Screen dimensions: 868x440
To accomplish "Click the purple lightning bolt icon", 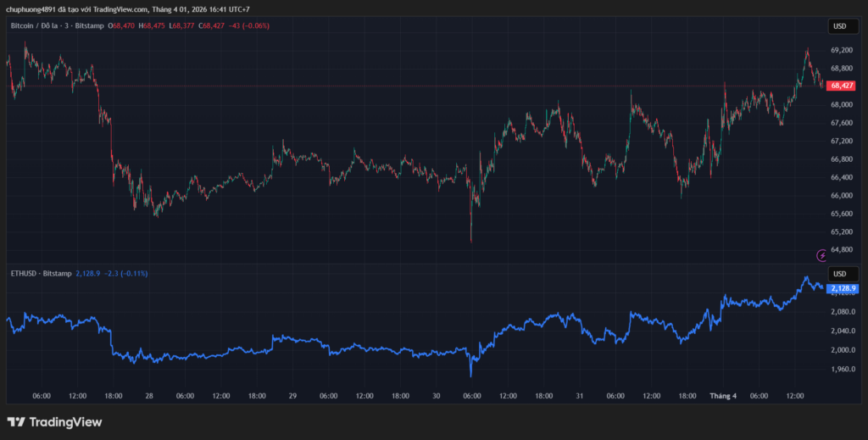I will 821,255.
